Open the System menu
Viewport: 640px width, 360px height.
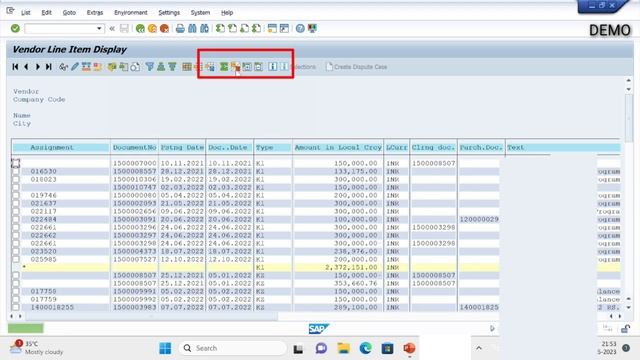[x=200, y=13]
